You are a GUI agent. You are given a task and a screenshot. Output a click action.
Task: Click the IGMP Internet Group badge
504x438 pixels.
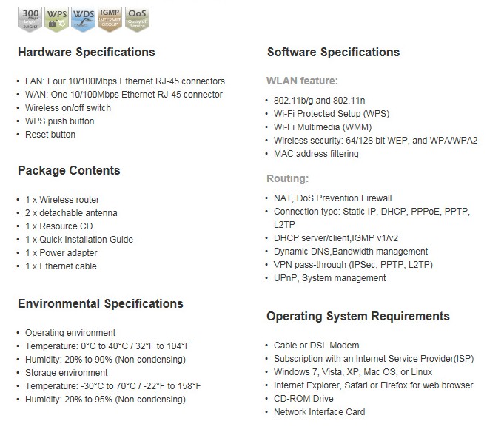110,18
